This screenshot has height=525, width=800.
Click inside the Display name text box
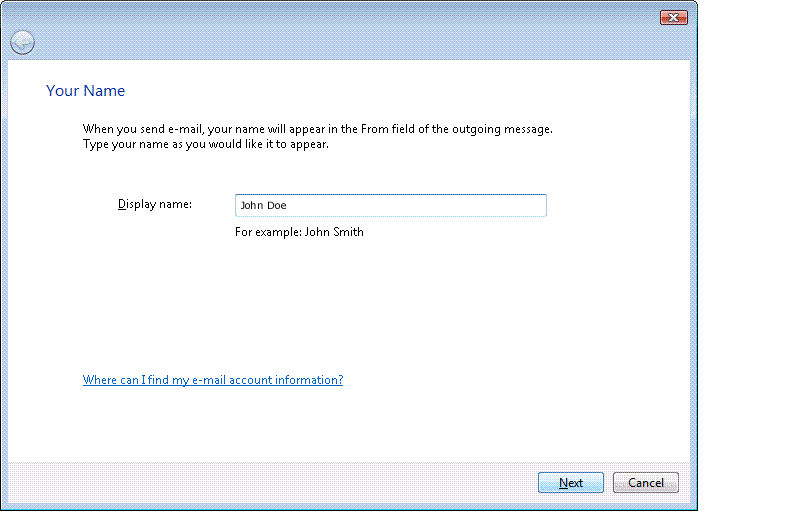pyautogui.click(x=390, y=205)
